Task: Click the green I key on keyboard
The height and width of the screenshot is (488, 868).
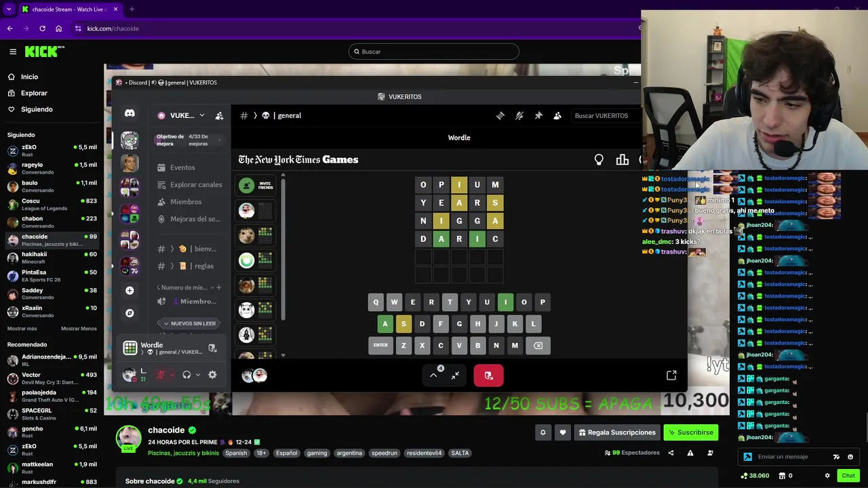Action: (x=505, y=302)
